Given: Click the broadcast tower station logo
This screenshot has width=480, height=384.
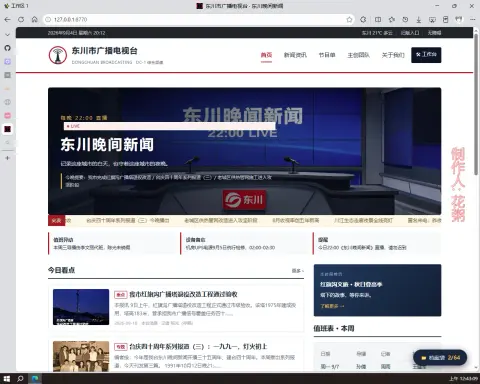Looking at the screenshot, I should [58, 55].
